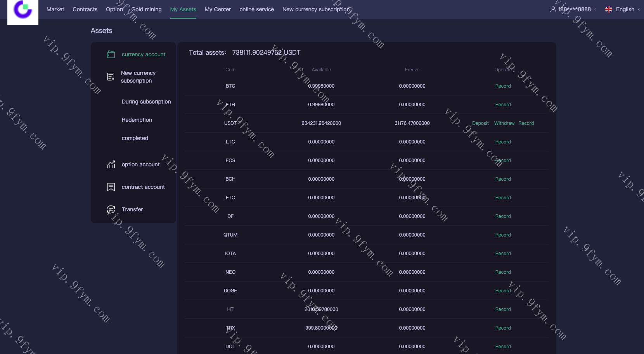
Task: Open Redemption in the sidebar
Action: point(137,120)
